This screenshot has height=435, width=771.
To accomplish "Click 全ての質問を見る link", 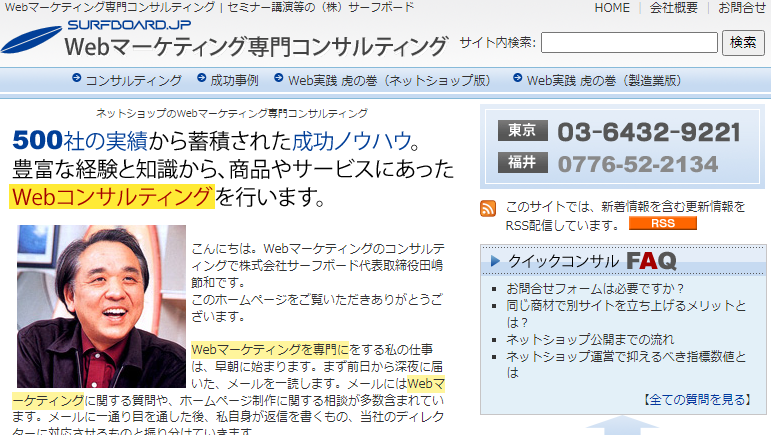I will tap(696, 399).
